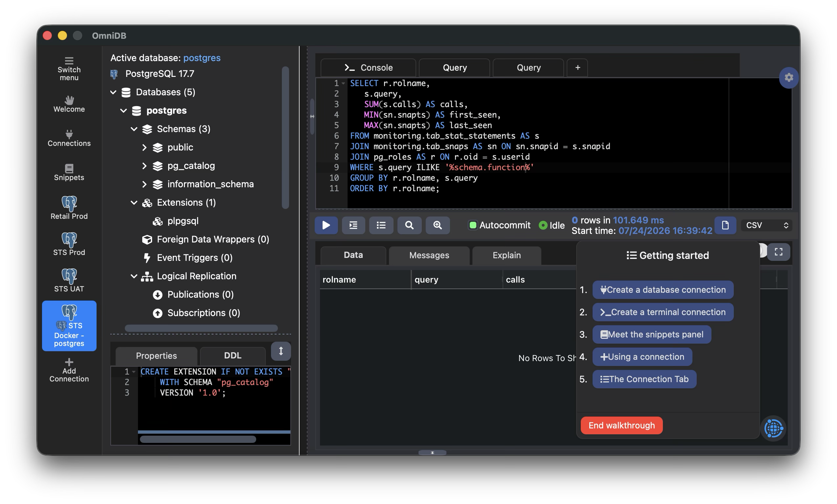Switch to the Console tab

(368, 67)
